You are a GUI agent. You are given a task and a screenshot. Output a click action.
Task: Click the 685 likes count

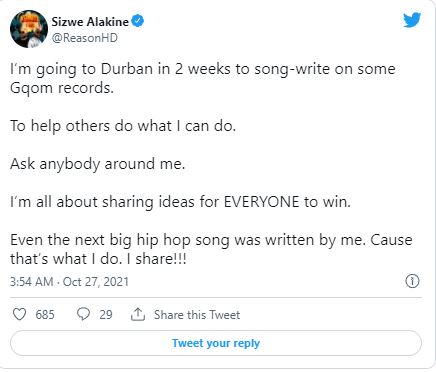click(x=45, y=315)
